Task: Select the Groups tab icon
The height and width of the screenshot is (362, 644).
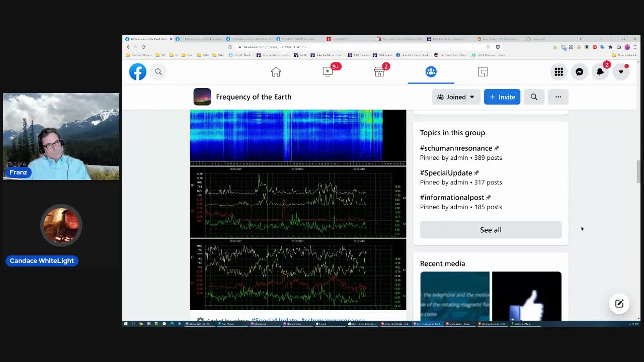Action: (x=431, y=72)
